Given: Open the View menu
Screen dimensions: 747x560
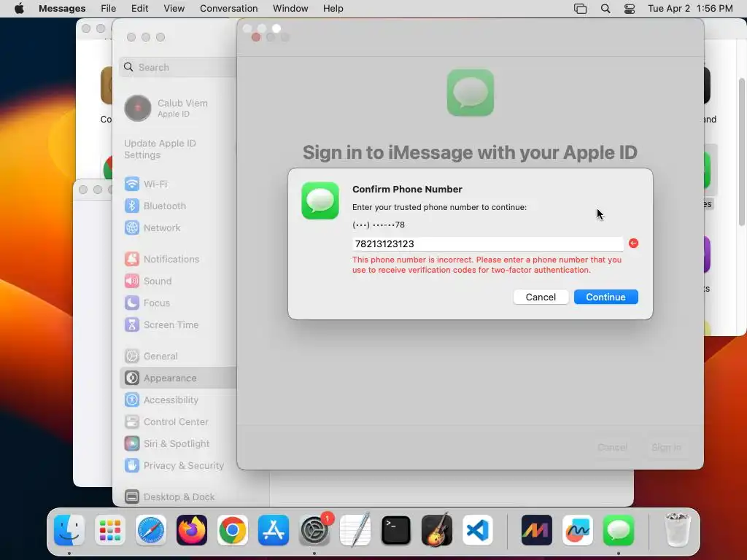Looking at the screenshot, I should point(174,9).
